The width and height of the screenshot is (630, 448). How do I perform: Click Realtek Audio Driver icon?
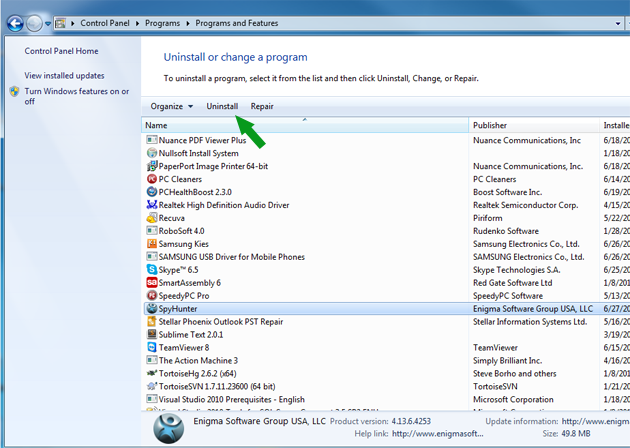click(x=152, y=205)
